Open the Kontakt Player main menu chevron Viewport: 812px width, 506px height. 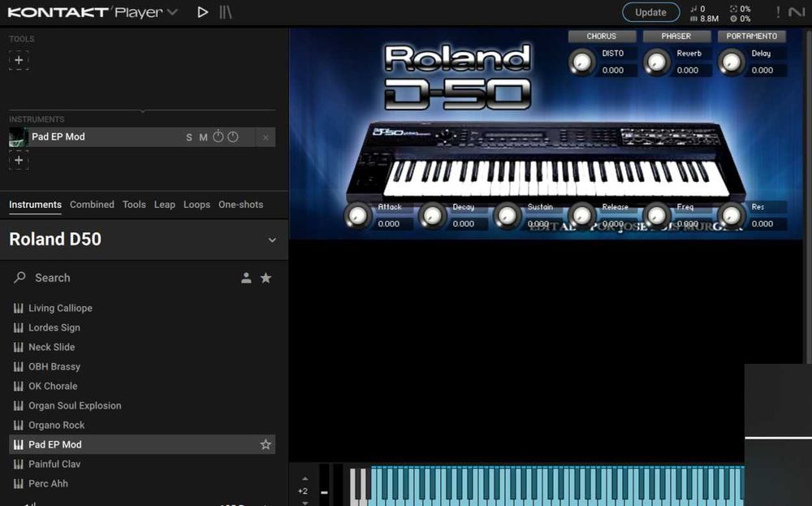tap(173, 12)
